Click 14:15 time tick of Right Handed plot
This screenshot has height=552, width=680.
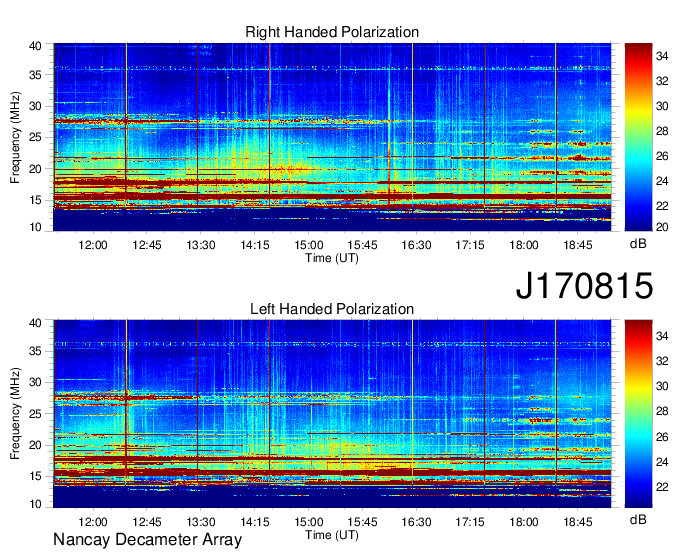coord(255,245)
